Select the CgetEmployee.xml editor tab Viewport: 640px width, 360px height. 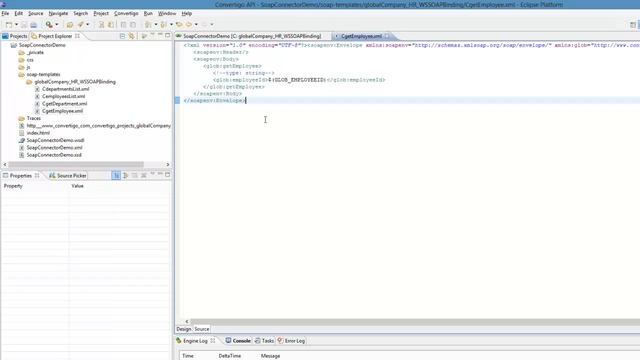361,36
